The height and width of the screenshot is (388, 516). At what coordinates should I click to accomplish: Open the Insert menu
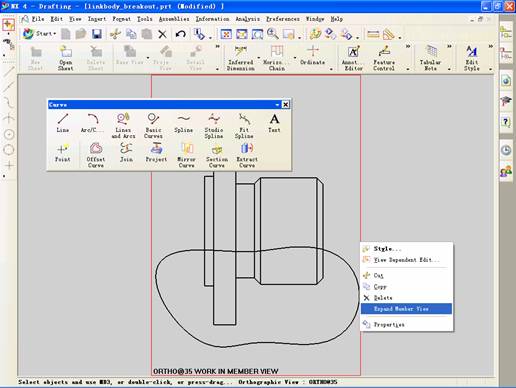coord(97,19)
